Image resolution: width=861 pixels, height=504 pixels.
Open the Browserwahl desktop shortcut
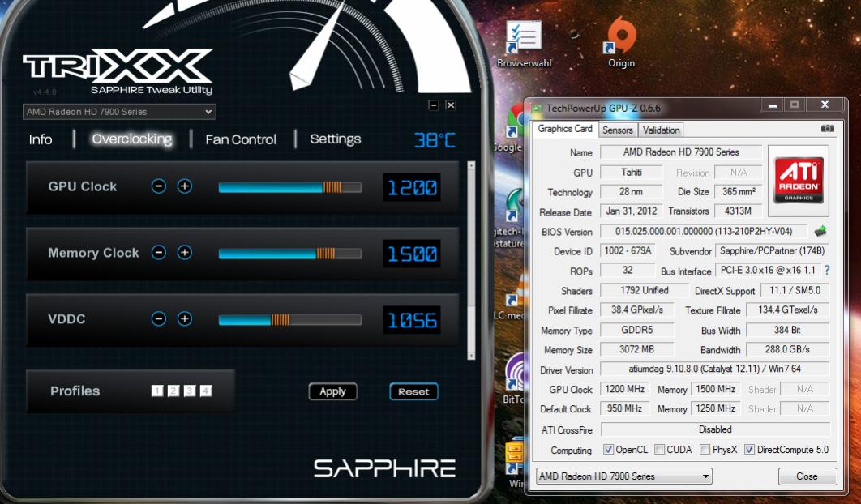(x=524, y=45)
